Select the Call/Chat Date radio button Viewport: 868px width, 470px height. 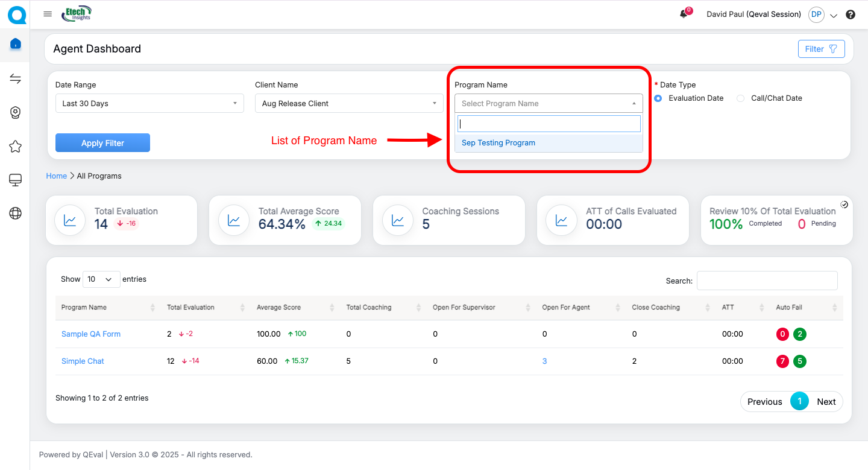point(741,98)
